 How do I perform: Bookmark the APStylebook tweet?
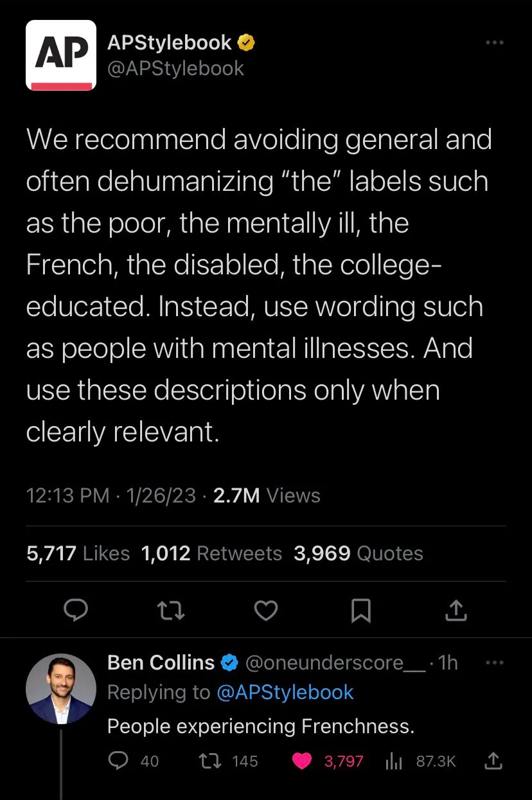tap(361, 610)
